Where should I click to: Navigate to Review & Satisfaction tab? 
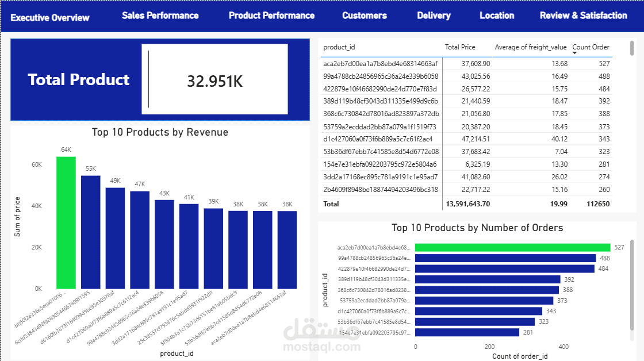point(583,16)
